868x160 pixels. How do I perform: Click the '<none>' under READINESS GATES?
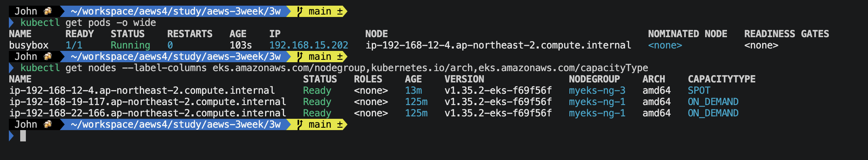click(761, 45)
